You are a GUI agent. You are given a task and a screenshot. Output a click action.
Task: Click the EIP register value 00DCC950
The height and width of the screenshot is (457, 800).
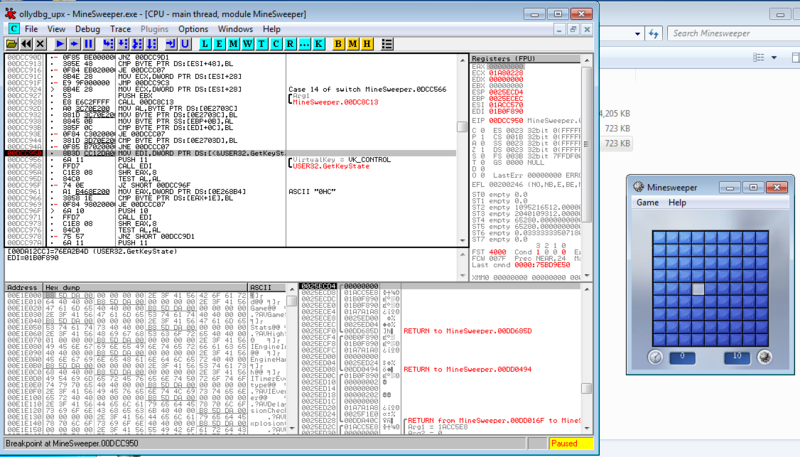(x=506, y=121)
